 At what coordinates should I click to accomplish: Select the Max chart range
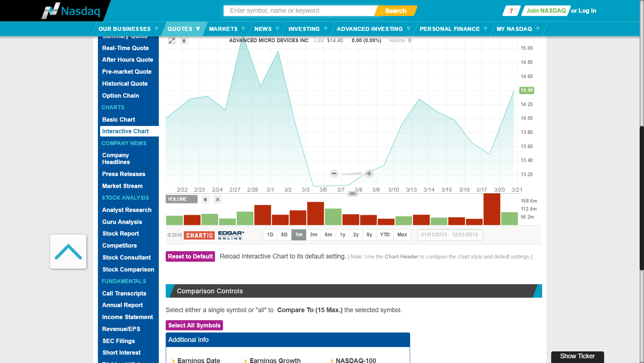click(402, 235)
